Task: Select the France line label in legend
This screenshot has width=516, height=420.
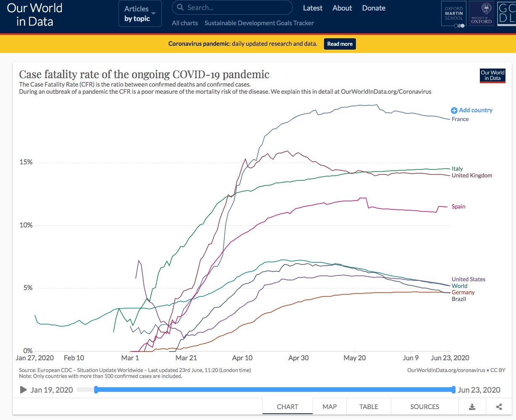Action: click(x=460, y=119)
